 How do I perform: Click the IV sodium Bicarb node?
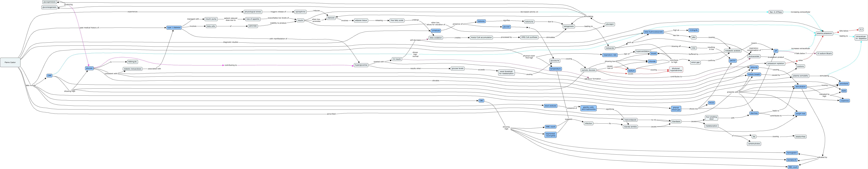coord(824,53)
